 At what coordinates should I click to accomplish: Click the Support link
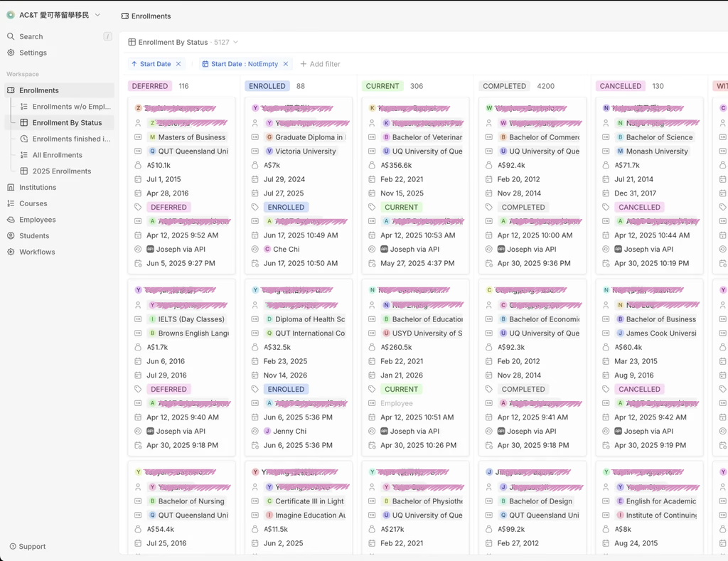(28, 546)
